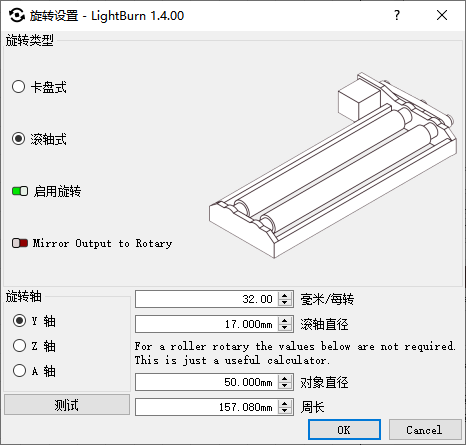Confirm settings with OK button
Screen dimensions: 466x445
coord(344,430)
